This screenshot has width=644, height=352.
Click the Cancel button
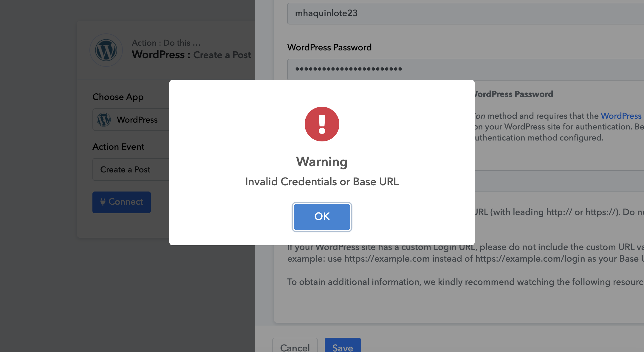tap(295, 345)
